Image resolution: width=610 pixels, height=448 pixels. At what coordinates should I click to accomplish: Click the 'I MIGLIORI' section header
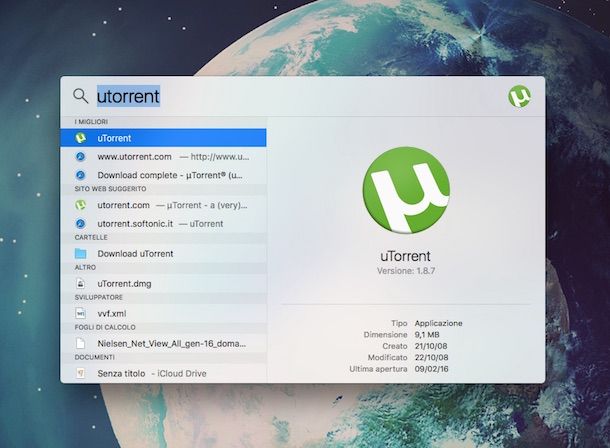[x=91, y=122]
